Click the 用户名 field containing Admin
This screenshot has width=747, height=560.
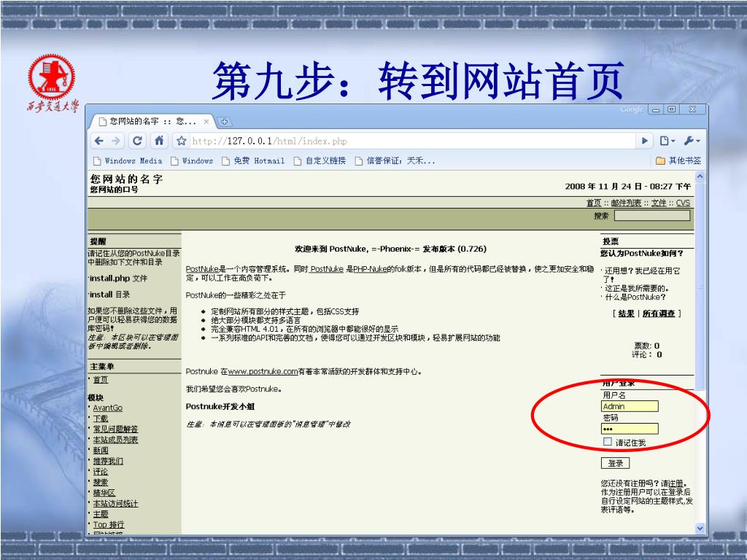(x=630, y=406)
